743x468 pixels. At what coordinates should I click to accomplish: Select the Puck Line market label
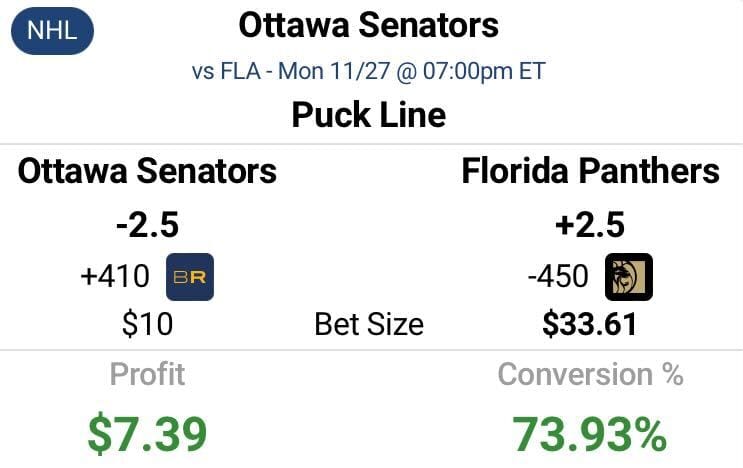(369, 115)
